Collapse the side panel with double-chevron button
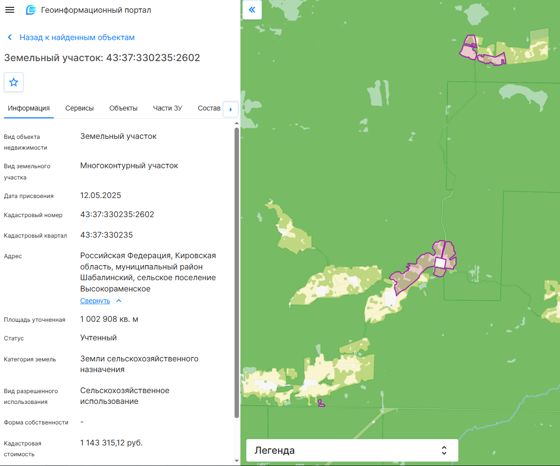 (252, 10)
